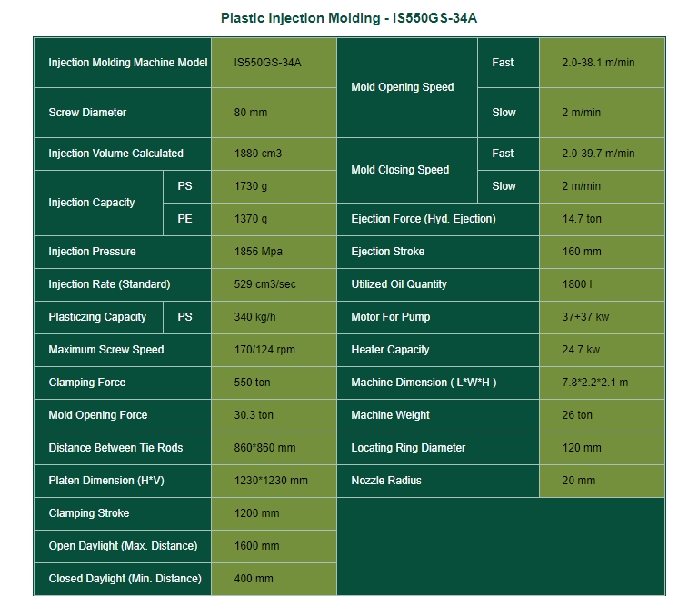This screenshot has height=616, width=698.
Task: Select the 2.0-38.1 m/min fast opening value
Action: (602, 63)
